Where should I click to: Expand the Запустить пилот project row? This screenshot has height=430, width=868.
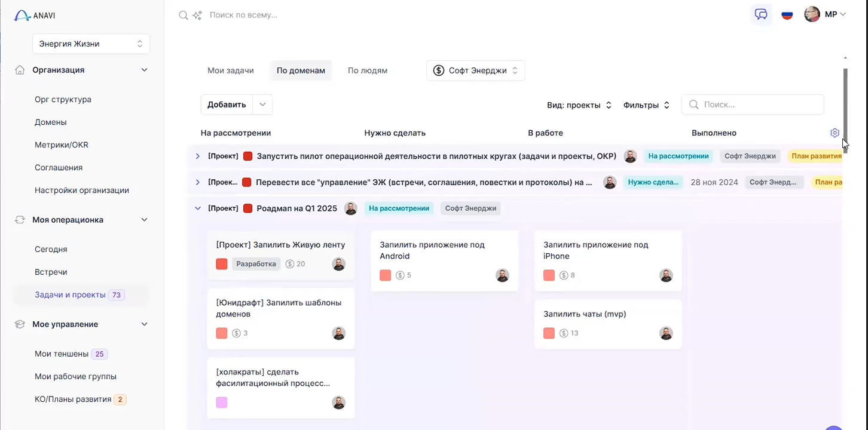(x=198, y=156)
